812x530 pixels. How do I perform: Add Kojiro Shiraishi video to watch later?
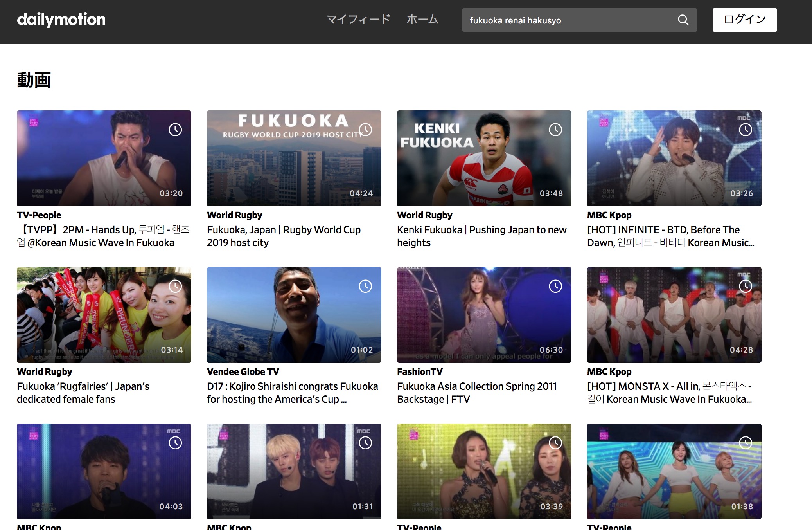pyautogui.click(x=365, y=286)
